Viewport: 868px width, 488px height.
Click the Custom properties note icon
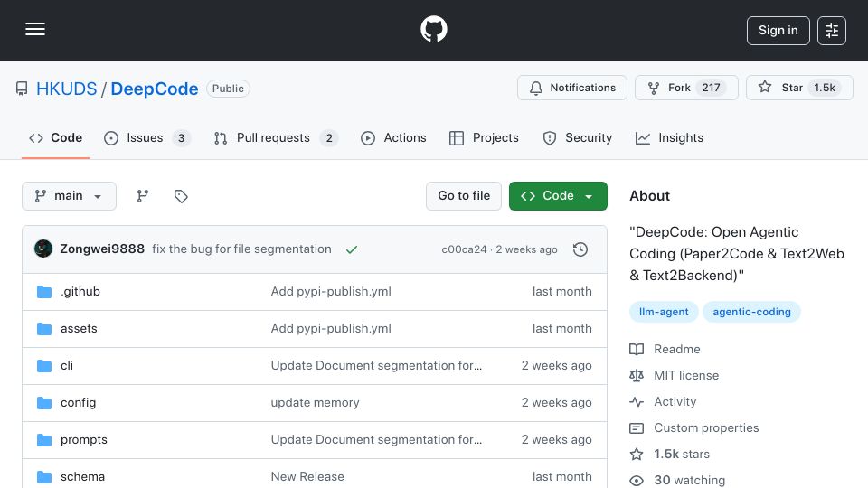[637, 428]
